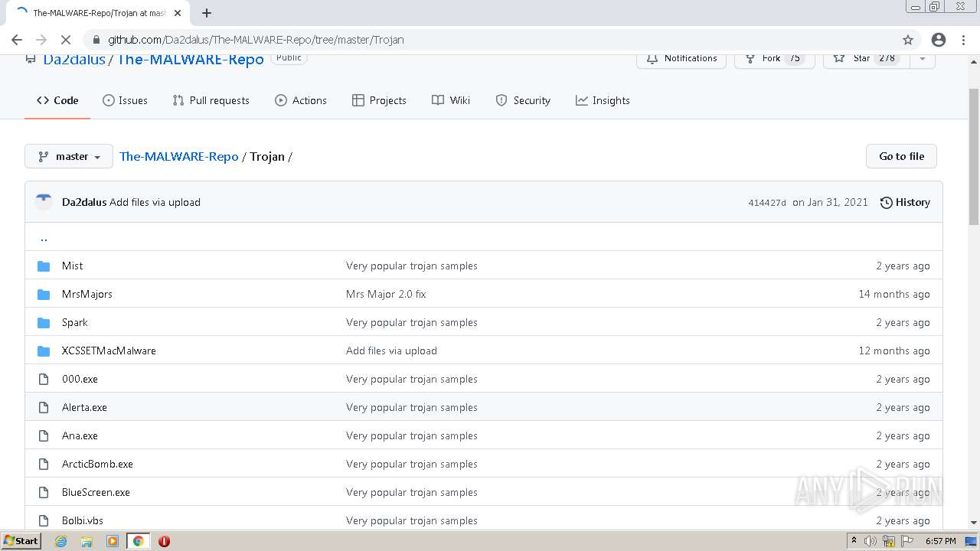Open the Insights tab
This screenshot has width=980, height=551.
tap(603, 100)
